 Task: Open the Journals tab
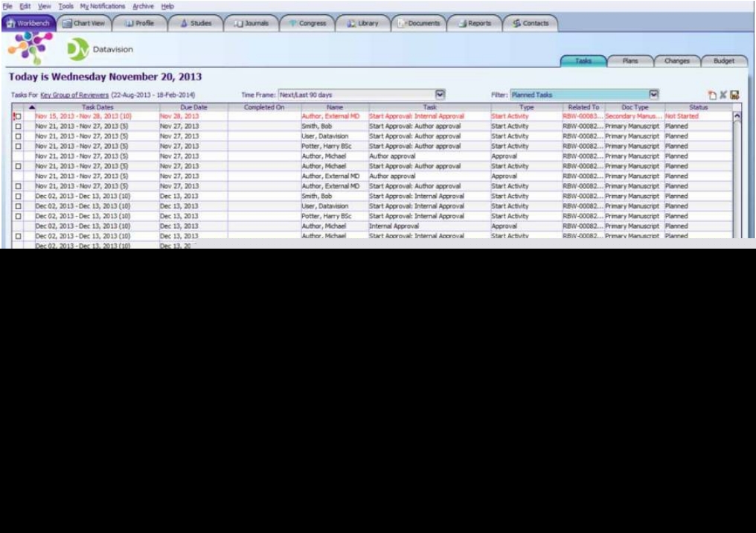(x=252, y=23)
